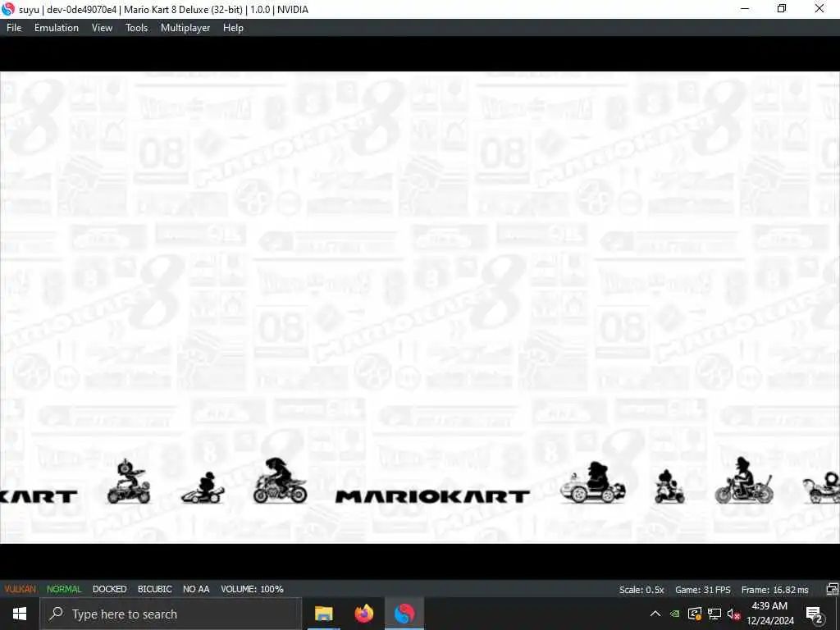Image resolution: width=840 pixels, height=630 pixels.
Task: Toggle the DOCKED mode button
Action: point(109,589)
